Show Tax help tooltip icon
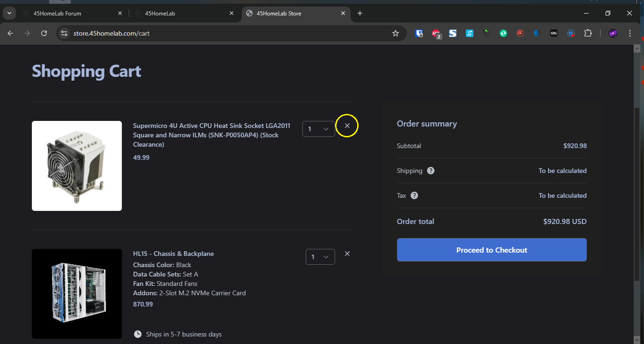This screenshot has height=344, width=644. click(x=414, y=195)
